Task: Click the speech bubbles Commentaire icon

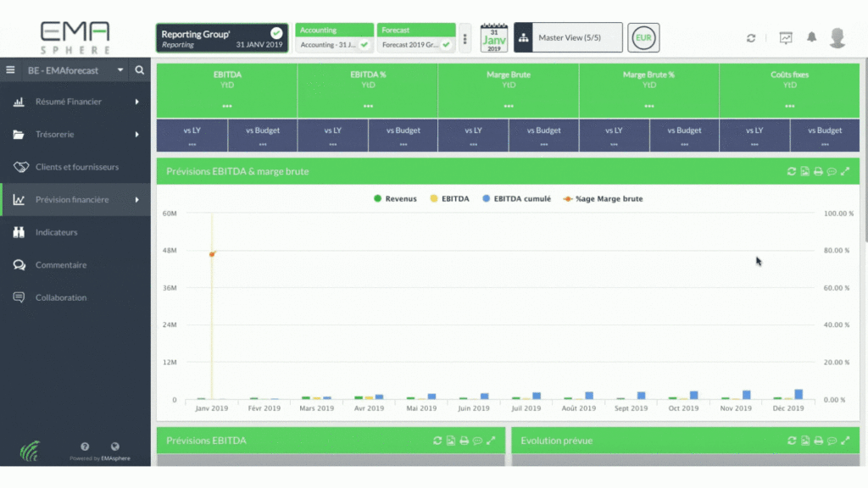Action: click(19, 265)
